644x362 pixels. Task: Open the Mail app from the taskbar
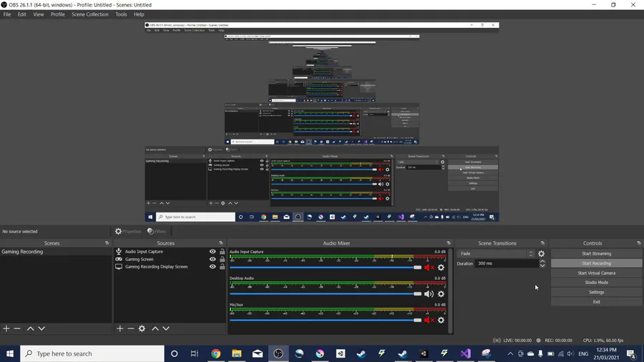tap(258, 353)
